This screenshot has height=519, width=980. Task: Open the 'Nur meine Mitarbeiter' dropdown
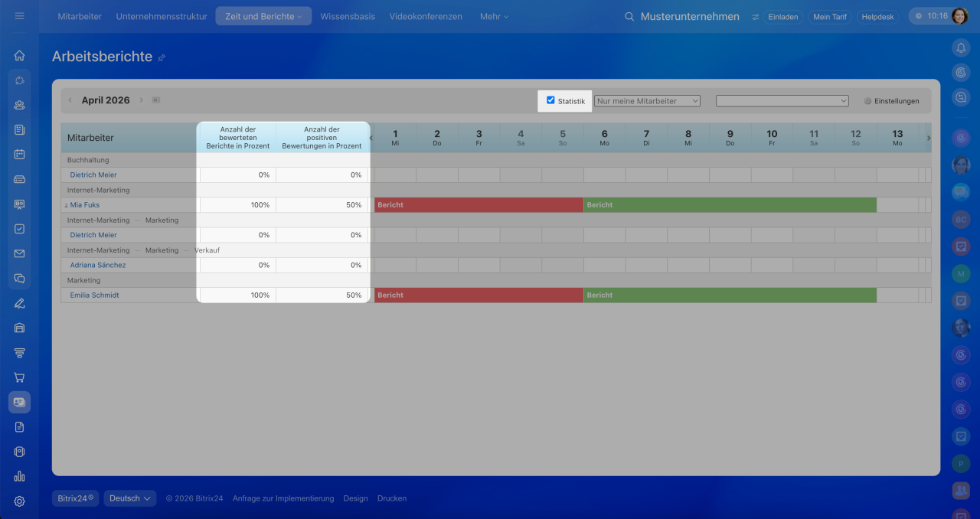tap(648, 100)
